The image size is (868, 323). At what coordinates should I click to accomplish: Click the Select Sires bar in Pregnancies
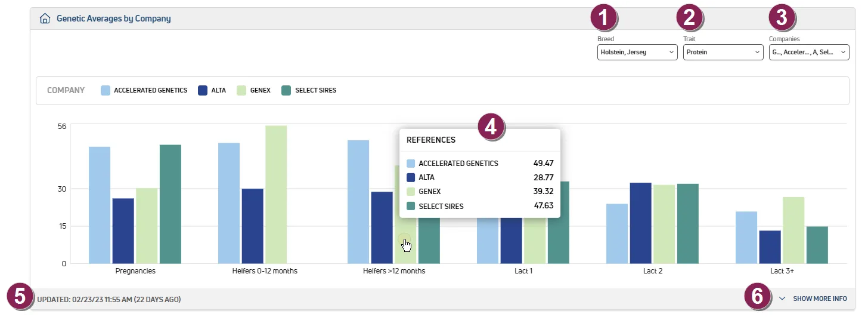tap(170, 204)
